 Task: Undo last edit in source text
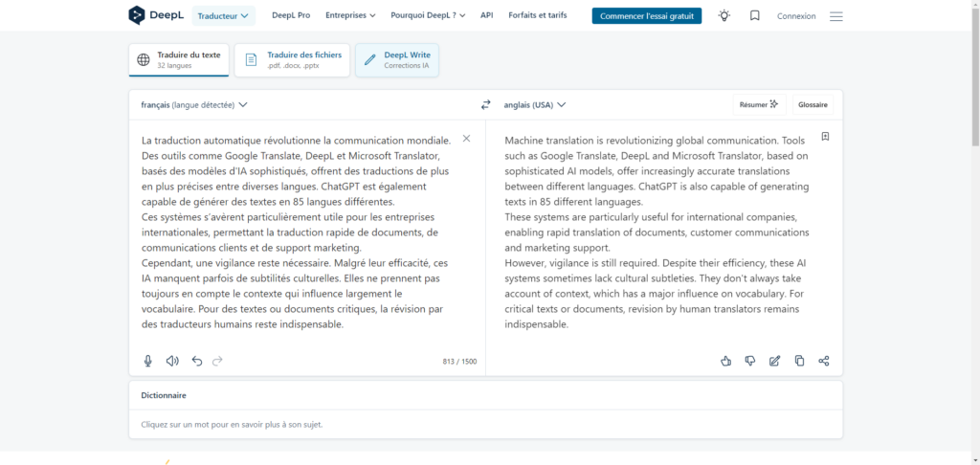click(x=197, y=361)
